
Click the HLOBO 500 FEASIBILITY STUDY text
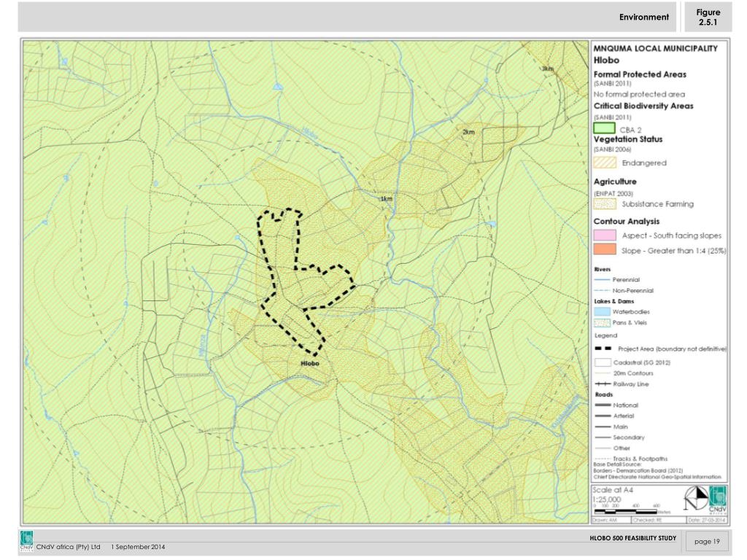tap(633, 538)
